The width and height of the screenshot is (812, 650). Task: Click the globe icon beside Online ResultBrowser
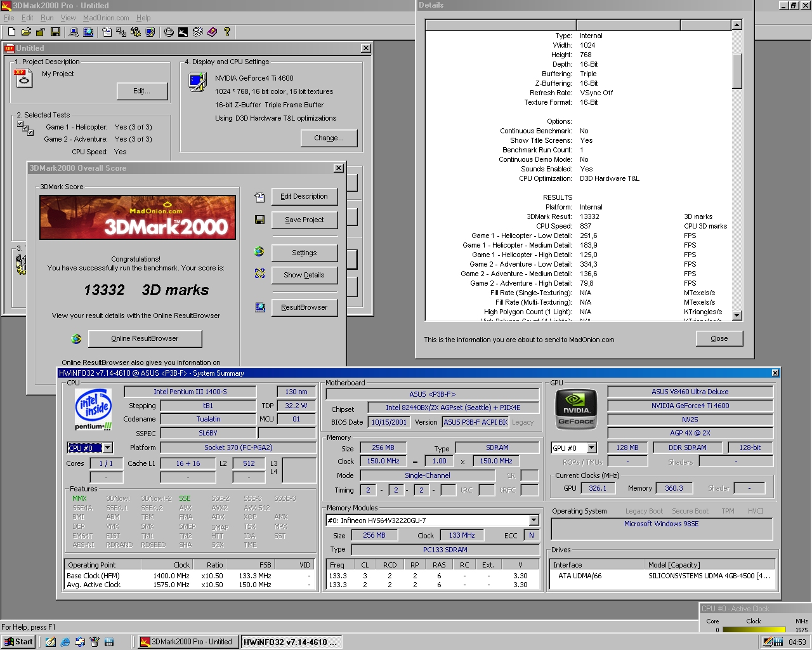coord(76,339)
